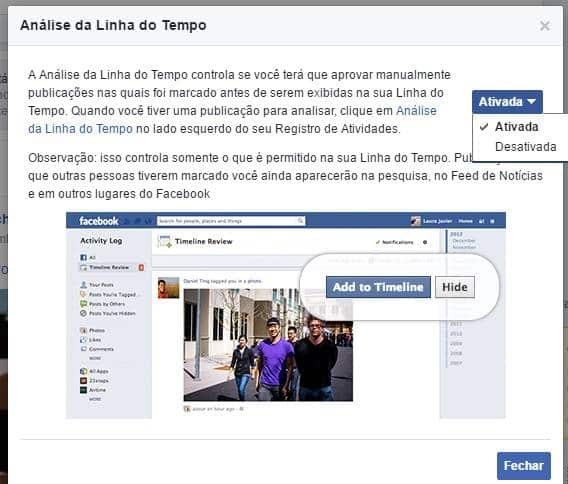Click the Photos entry in illustration sidebar

pyautogui.click(x=92, y=330)
